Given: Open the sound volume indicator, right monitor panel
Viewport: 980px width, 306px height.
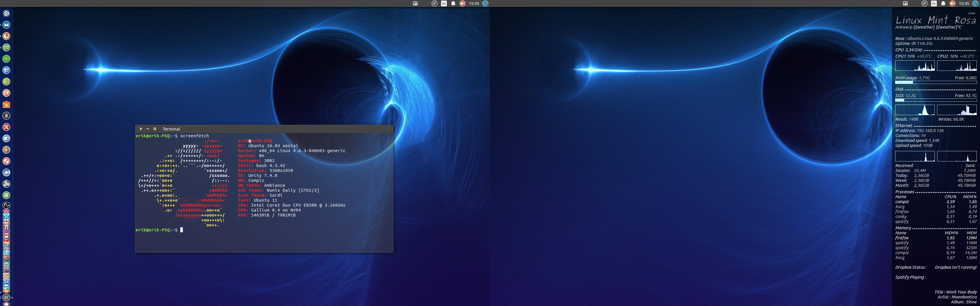Looking at the screenshot, I should (953, 3).
